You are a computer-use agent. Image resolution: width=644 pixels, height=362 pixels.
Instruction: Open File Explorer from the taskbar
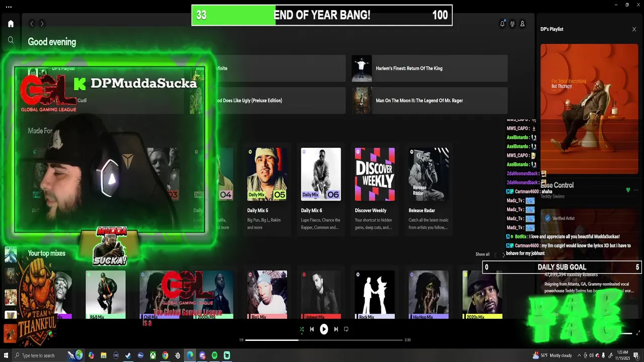tap(104, 355)
